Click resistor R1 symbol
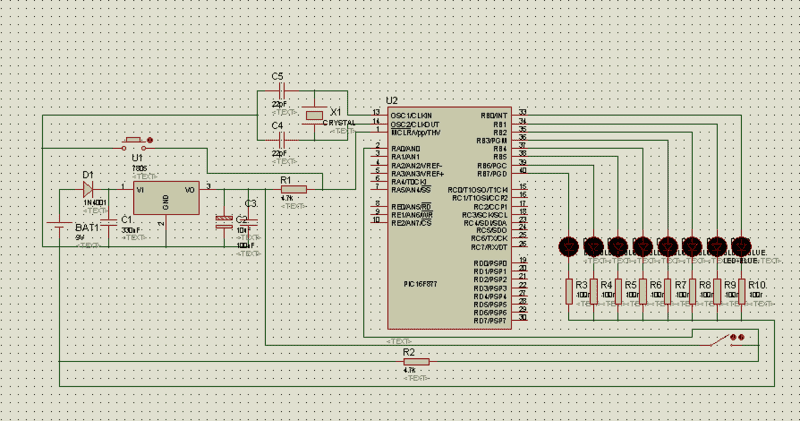800x421 pixels. 294,190
